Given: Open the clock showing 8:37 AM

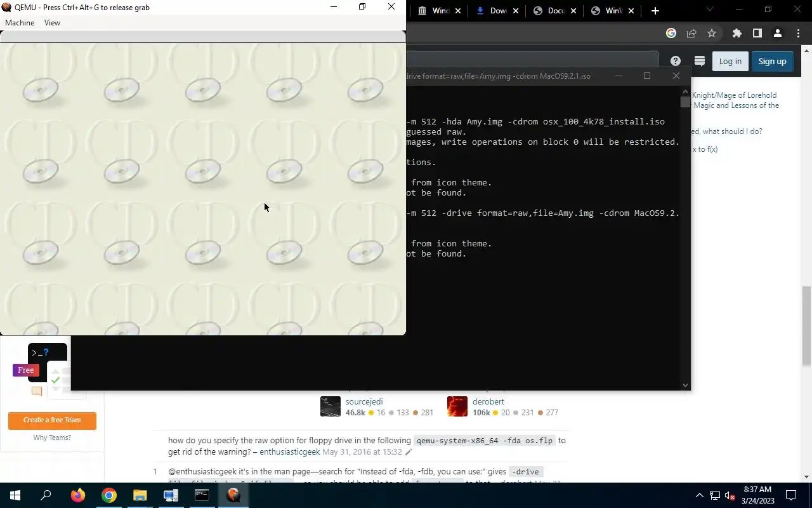Looking at the screenshot, I should 757,495.
